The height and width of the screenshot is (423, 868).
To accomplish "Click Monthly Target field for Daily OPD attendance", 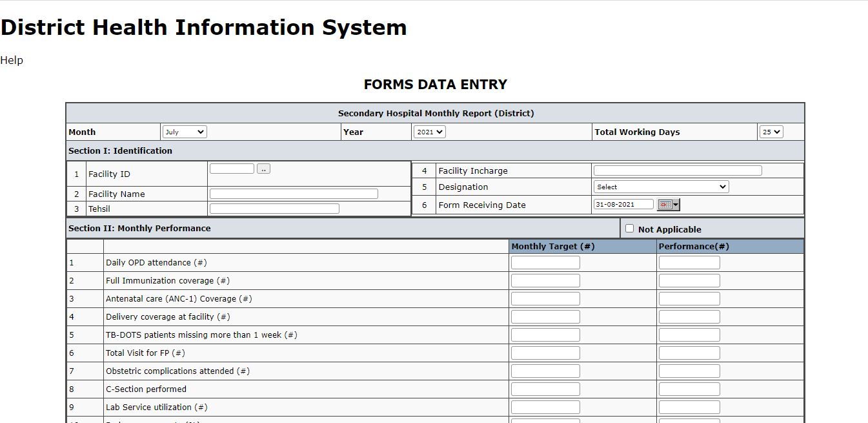I will [545, 263].
